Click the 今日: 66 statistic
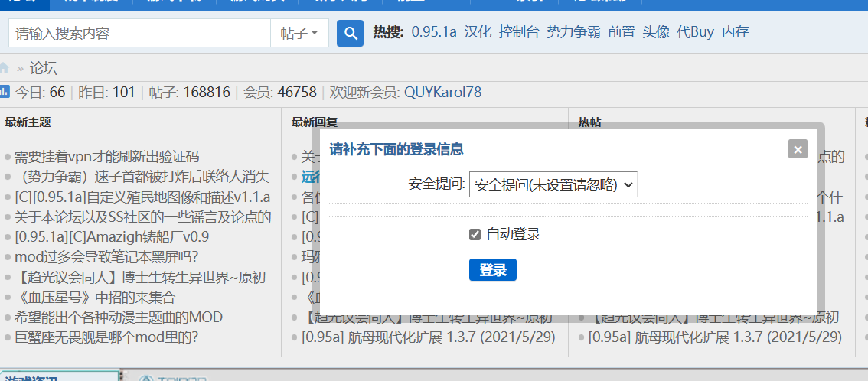 coord(40,92)
